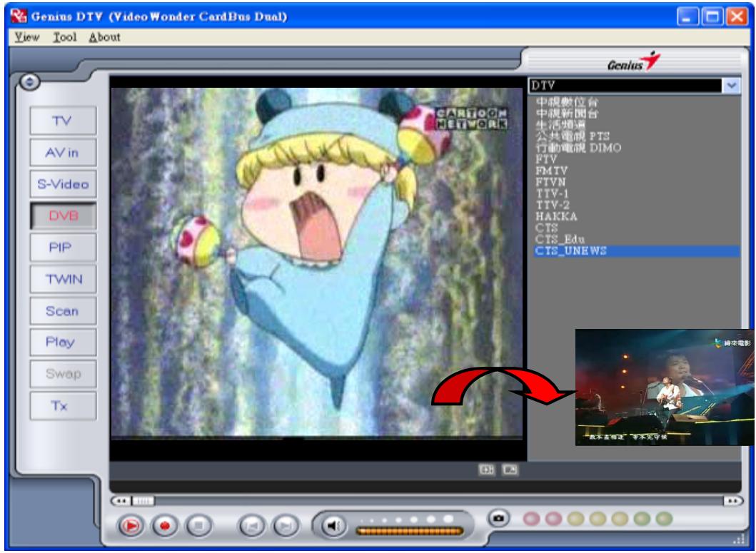The image size is (756, 553).
Task: Select the TTV-2 channel
Action: coord(553,205)
